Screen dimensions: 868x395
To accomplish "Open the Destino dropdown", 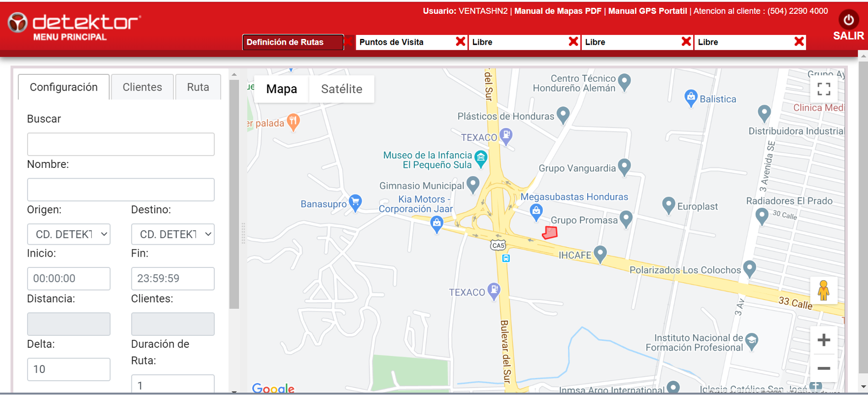I will tap(173, 234).
